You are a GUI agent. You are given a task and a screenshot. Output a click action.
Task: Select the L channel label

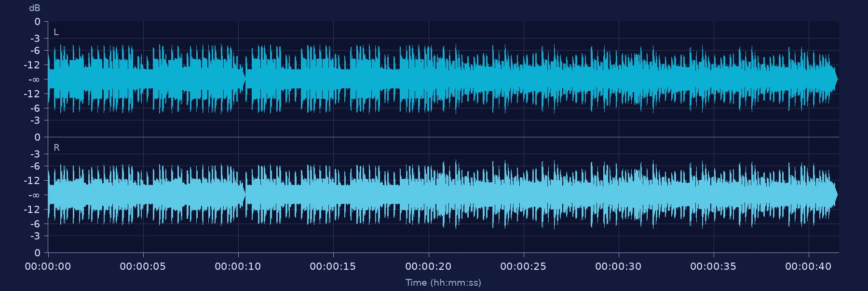tap(56, 32)
